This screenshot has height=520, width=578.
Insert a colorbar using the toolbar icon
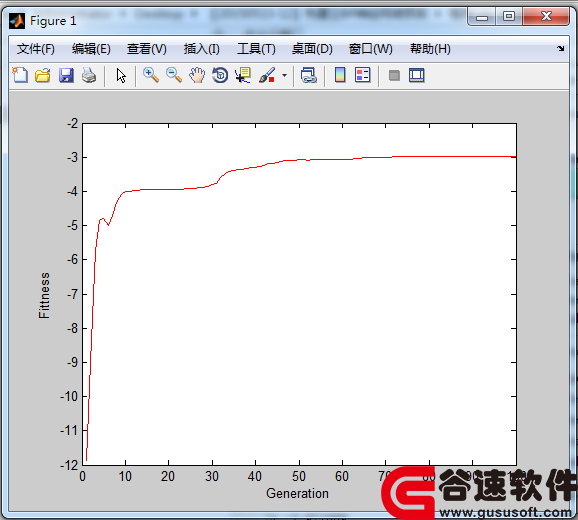(340, 75)
